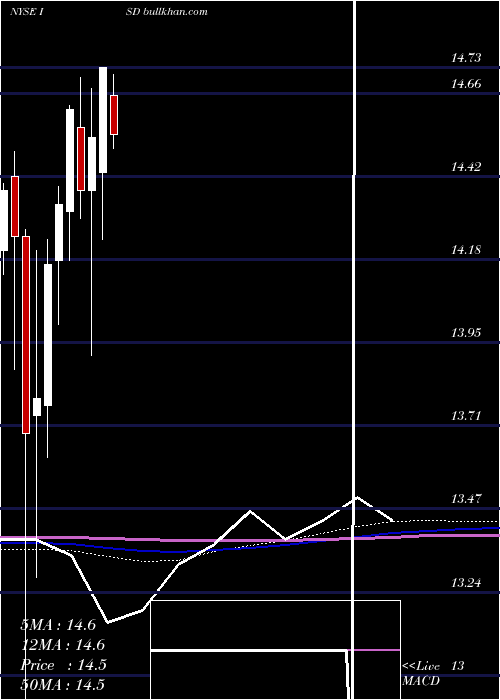Click the 14.42 price label
This screenshot has width=500, height=700.
coord(466,167)
